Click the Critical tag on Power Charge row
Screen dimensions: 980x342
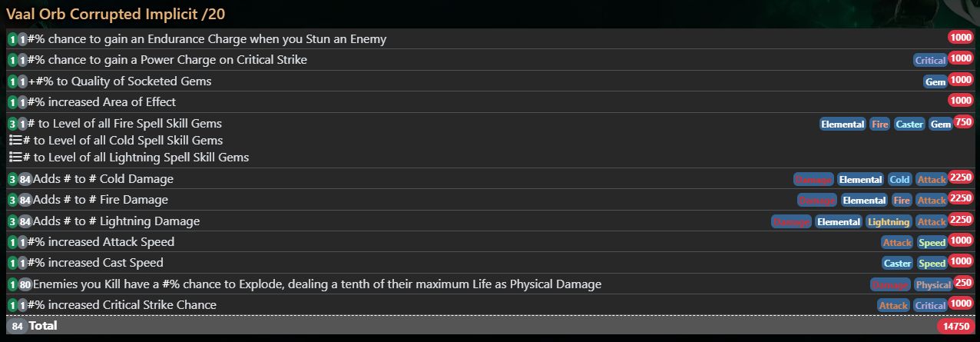point(930,60)
